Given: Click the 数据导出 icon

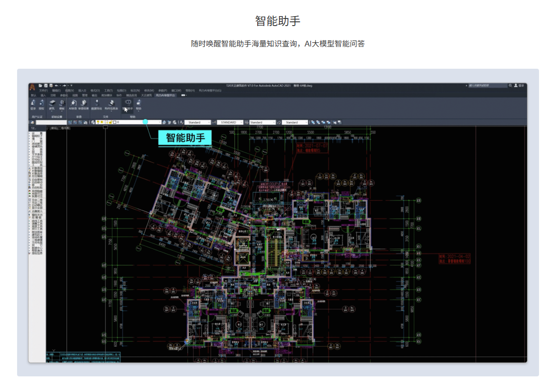Looking at the screenshot, I should pyautogui.click(x=96, y=102).
